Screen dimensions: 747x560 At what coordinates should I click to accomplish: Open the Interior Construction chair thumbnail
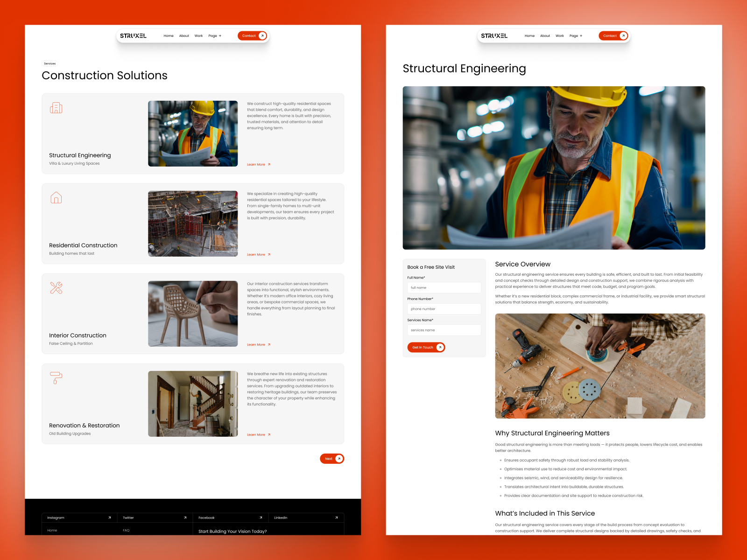click(193, 314)
